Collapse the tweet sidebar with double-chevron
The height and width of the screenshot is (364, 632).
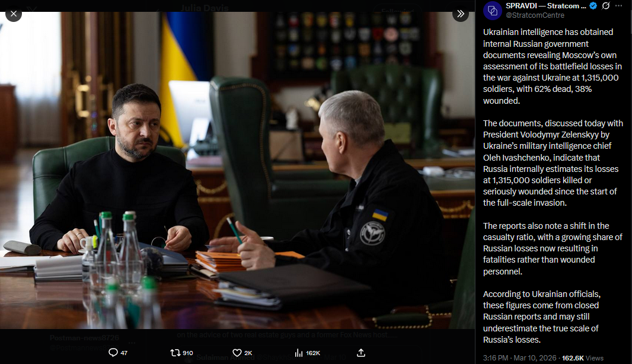tap(460, 14)
